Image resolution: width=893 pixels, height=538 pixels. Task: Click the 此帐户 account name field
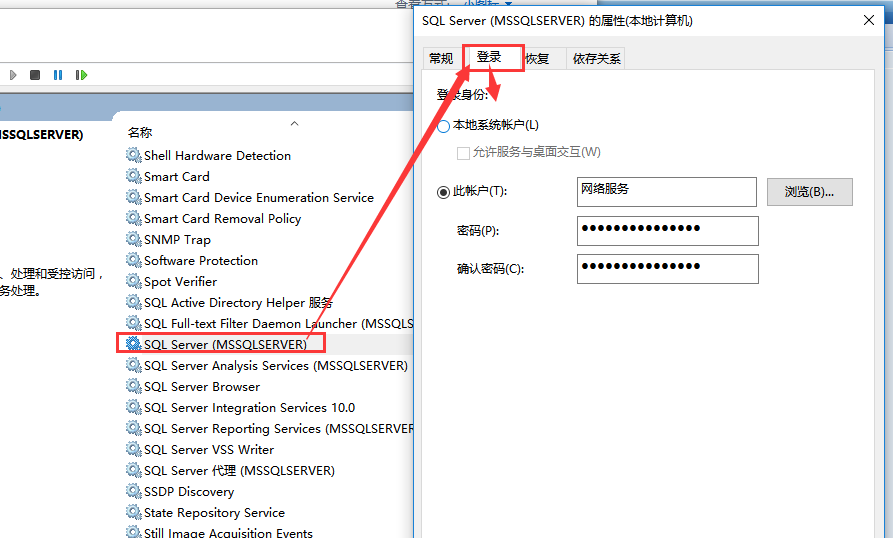tap(667, 192)
